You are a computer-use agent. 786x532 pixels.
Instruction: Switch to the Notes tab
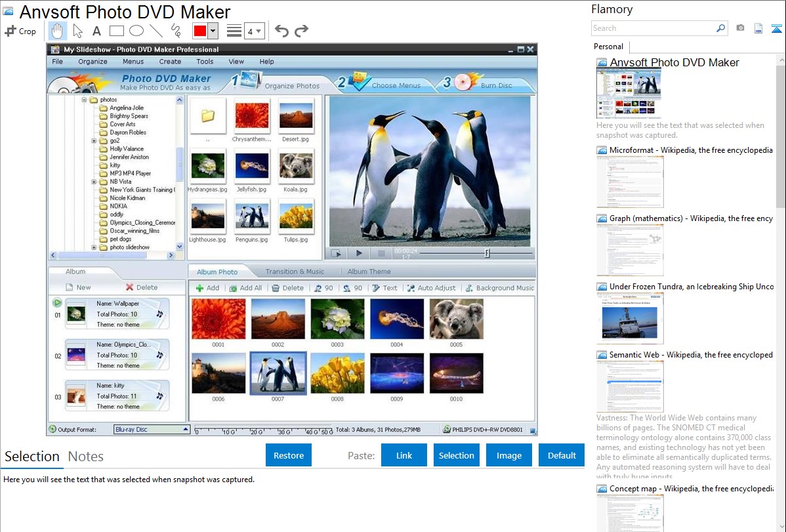(x=86, y=457)
